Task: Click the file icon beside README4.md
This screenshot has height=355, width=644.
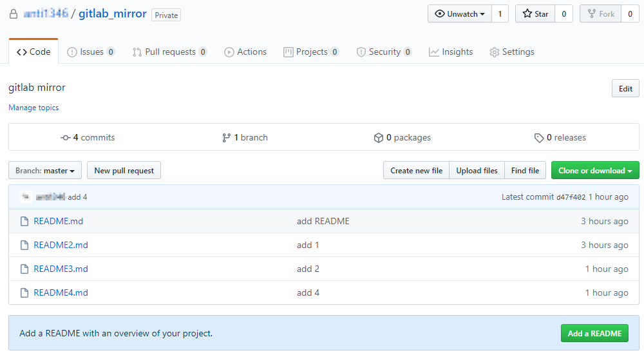Action: [x=24, y=293]
